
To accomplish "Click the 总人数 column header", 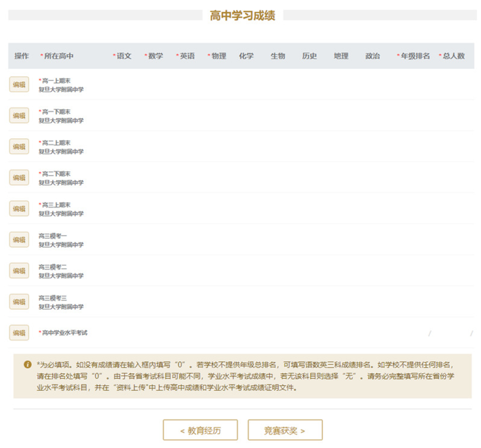I will [453, 56].
